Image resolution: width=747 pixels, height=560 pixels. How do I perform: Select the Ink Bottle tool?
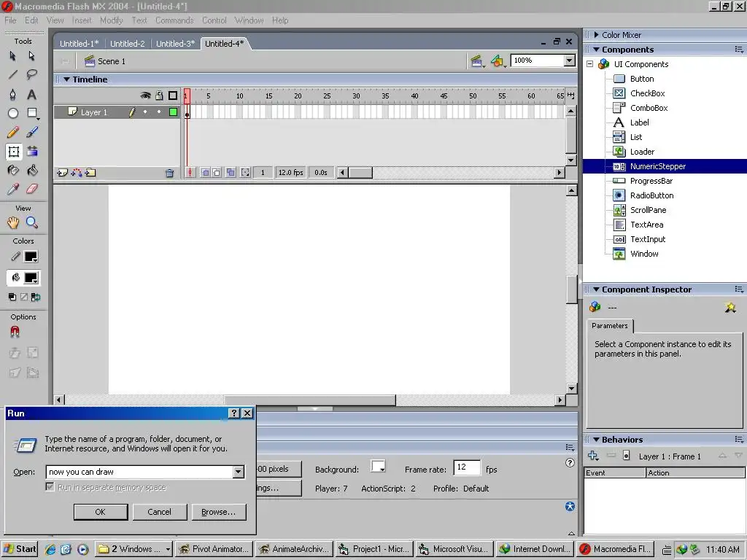(x=13, y=170)
